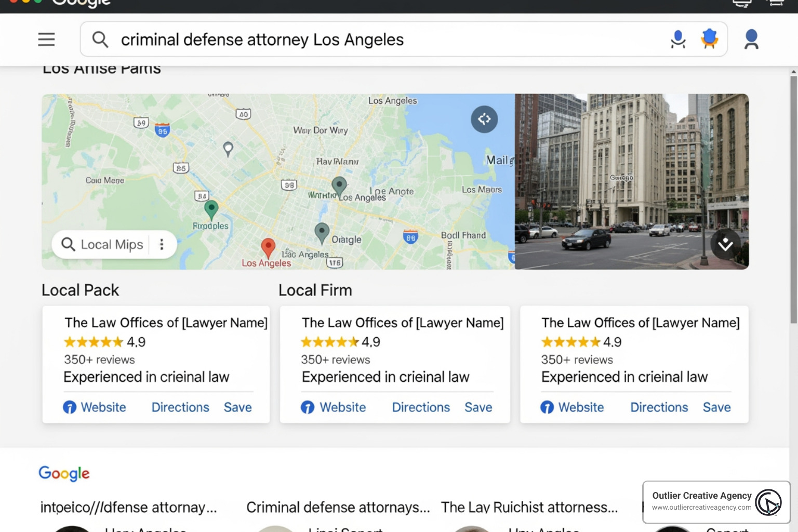Click star rating in first listing
798x532 pixels.
tap(94, 342)
